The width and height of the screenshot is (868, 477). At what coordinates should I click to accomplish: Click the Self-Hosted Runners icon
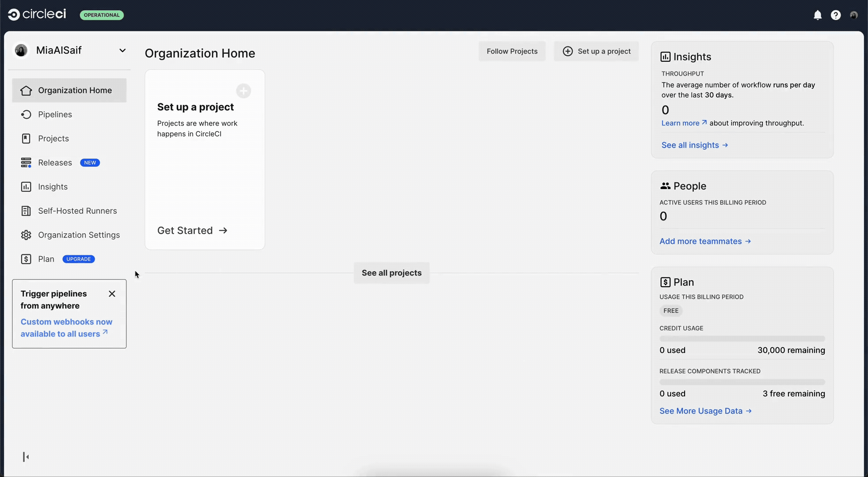tap(26, 211)
